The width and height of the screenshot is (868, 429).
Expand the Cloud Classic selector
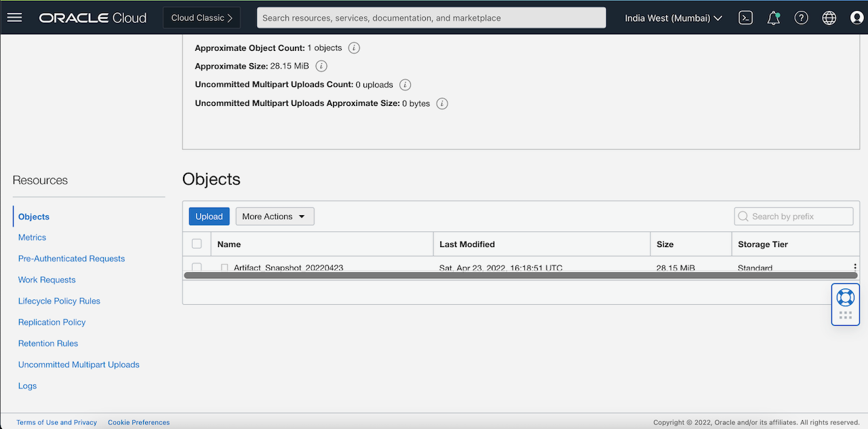point(201,18)
